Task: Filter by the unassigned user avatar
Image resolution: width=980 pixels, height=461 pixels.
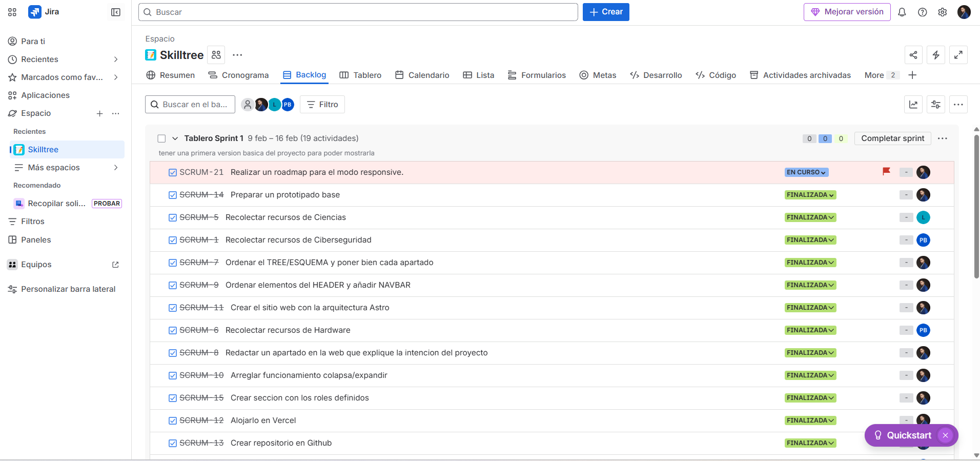Action: click(248, 105)
